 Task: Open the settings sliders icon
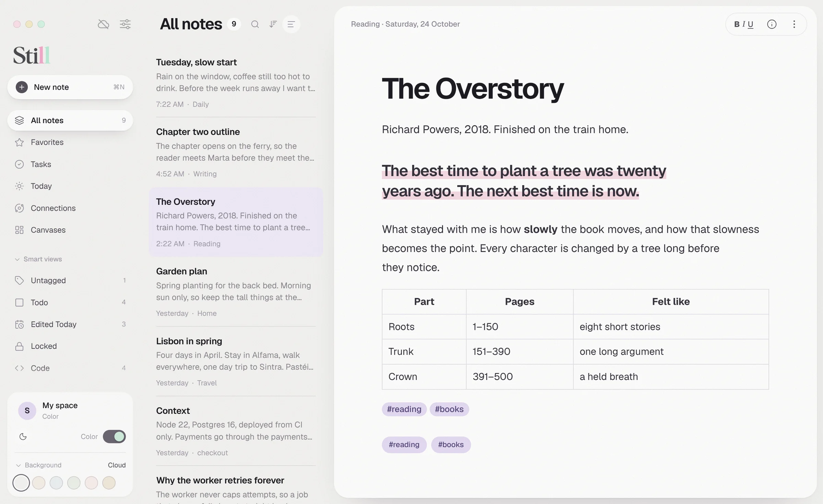click(125, 24)
